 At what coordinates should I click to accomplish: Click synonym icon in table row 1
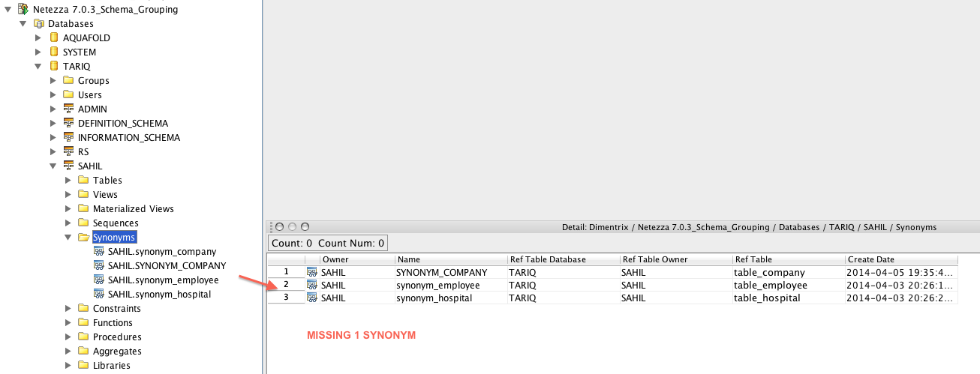(x=311, y=272)
